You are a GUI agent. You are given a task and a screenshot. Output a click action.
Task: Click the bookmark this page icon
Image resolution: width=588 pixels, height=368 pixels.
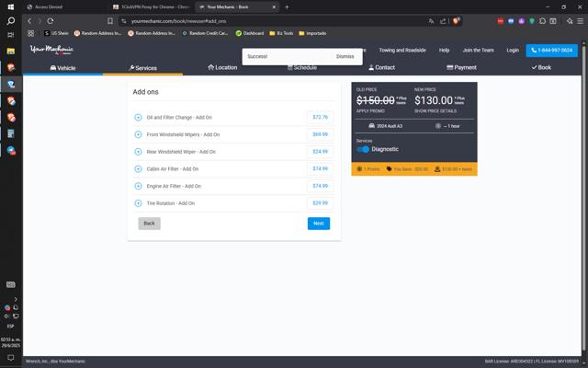pyautogui.click(x=110, y=21)
